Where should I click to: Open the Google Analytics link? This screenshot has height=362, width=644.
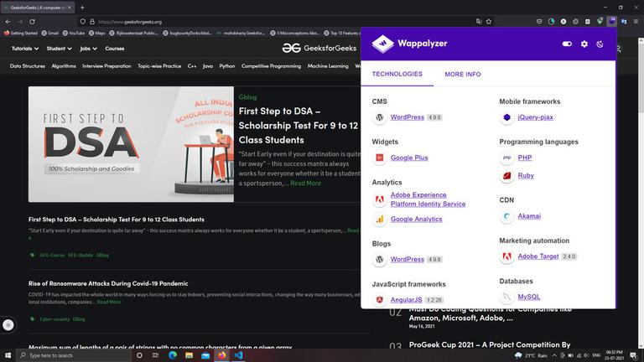pyautogui.click(x=416, y=220)
